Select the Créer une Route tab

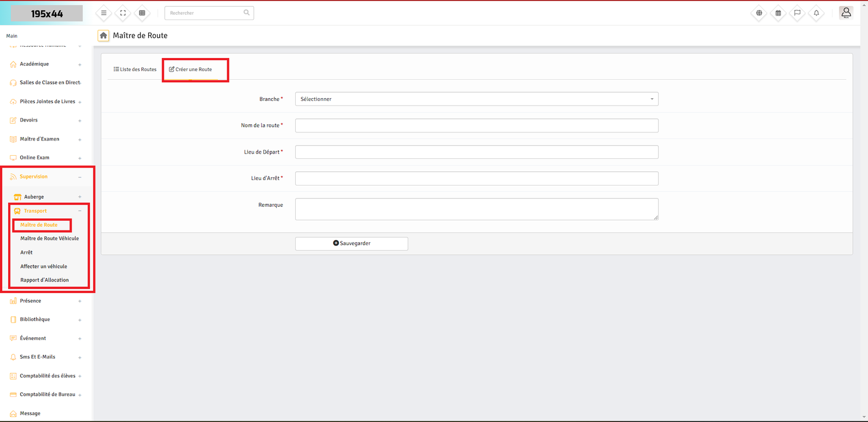[190, 69]
